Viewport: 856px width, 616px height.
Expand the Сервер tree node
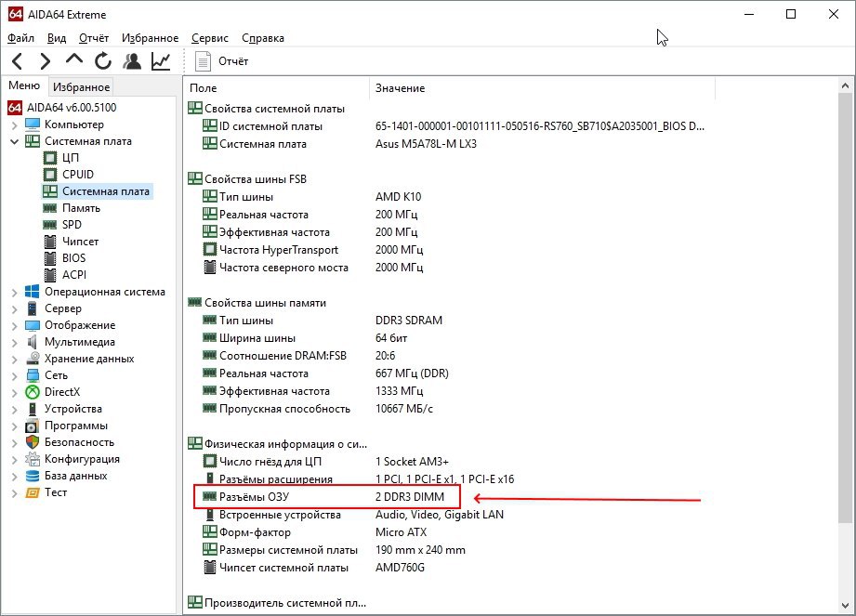14,308
